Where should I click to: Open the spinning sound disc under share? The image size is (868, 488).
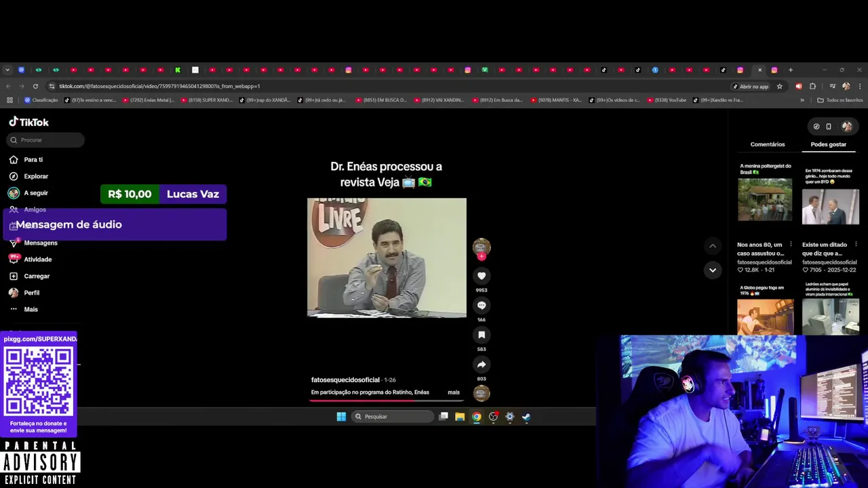pyautogui.click(x=481, y=393)
